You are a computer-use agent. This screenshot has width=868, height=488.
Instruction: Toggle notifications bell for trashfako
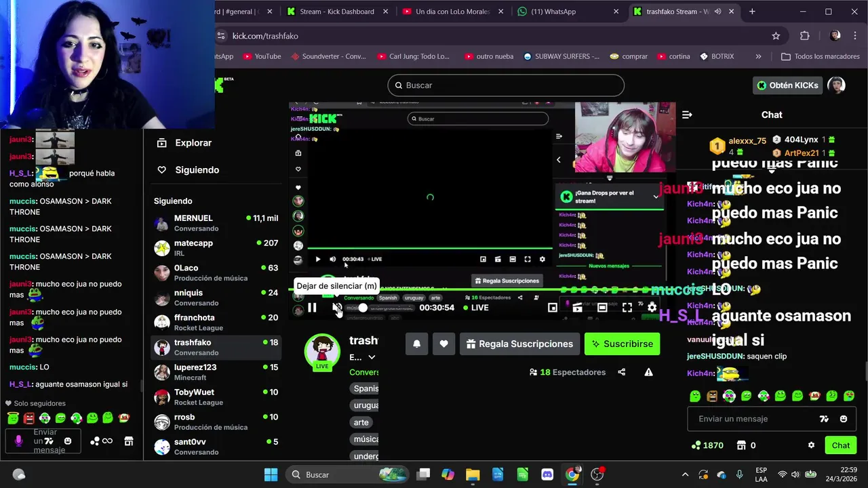pyautogui.click(x=416, y=344)
